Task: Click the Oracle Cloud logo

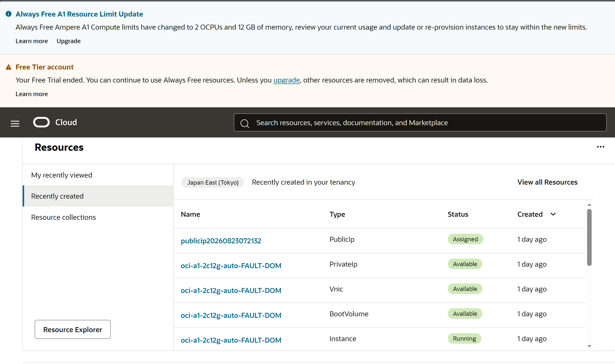Action: tap(55, 122)
